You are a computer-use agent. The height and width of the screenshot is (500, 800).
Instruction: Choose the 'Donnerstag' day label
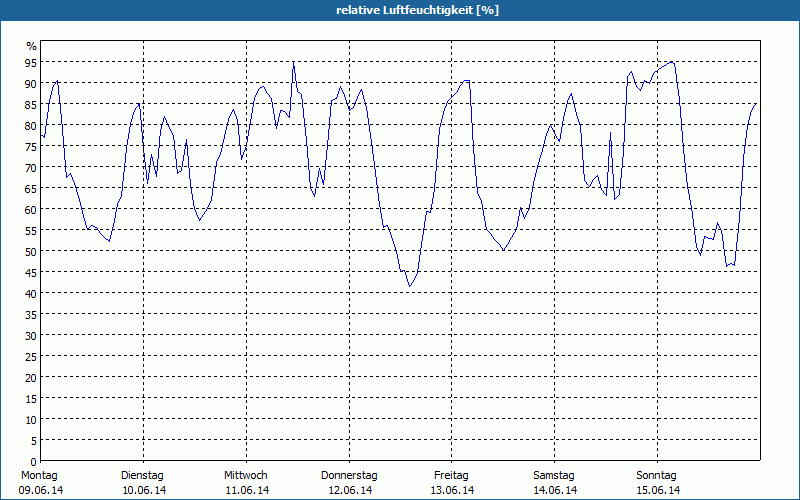pos(349,475)
